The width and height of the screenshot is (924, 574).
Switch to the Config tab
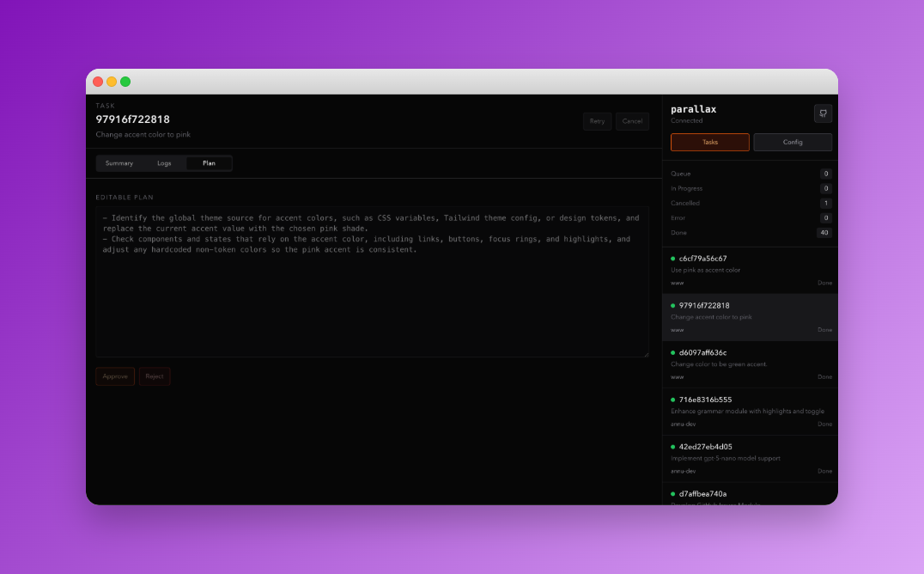[793, 142]
